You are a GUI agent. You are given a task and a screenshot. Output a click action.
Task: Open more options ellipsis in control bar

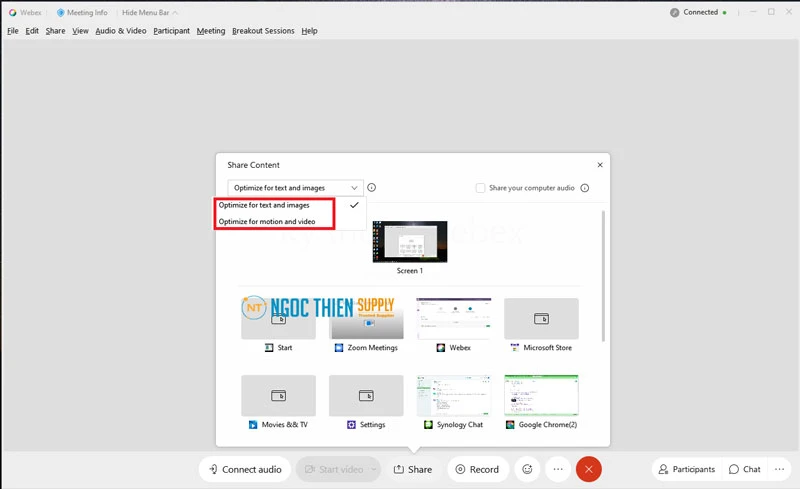coord(558,469)
